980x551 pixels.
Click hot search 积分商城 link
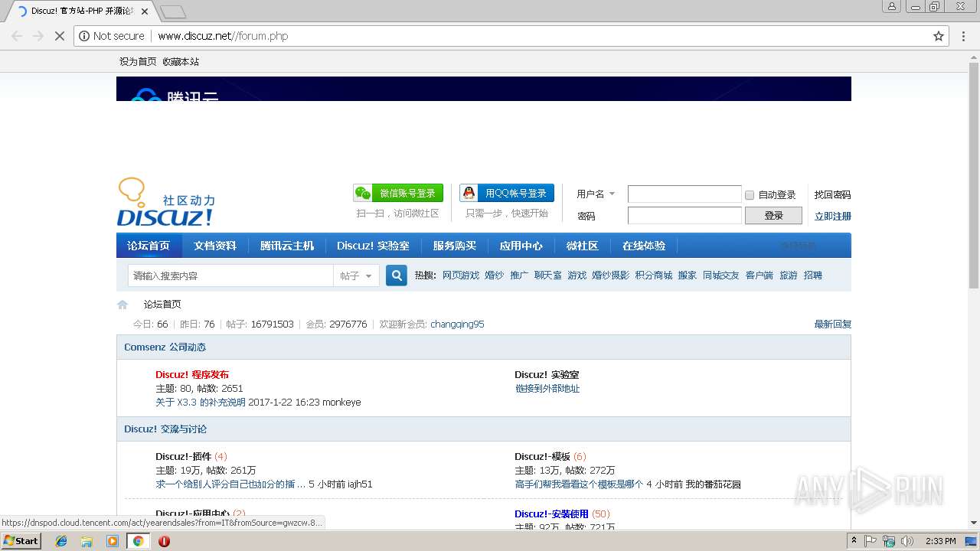(x=654, y=275)
